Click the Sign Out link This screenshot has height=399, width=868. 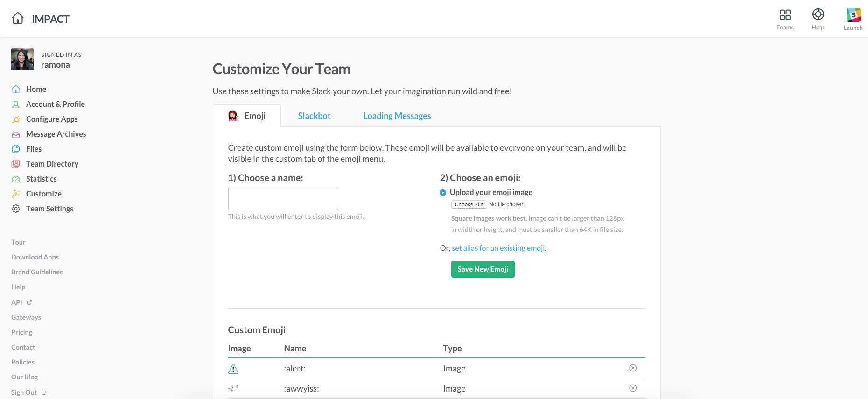[24, 392]
